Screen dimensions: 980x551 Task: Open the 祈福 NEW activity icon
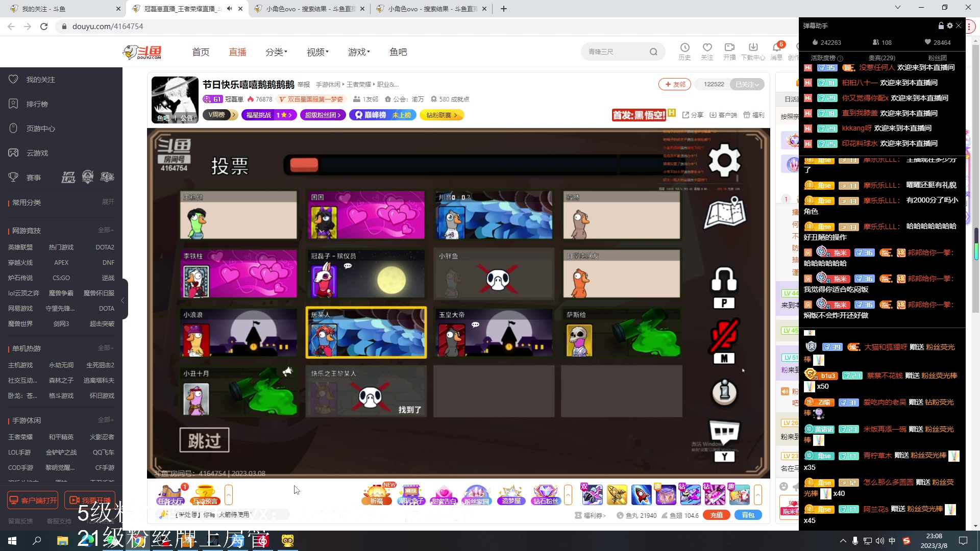(377, 495)
